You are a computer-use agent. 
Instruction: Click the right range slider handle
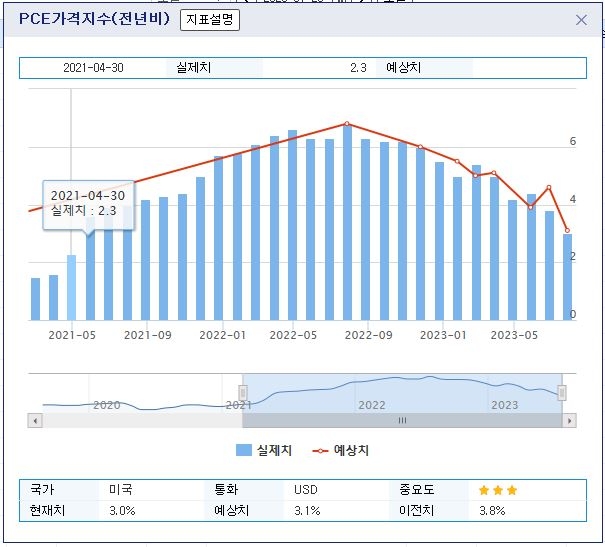coord(562,393)
